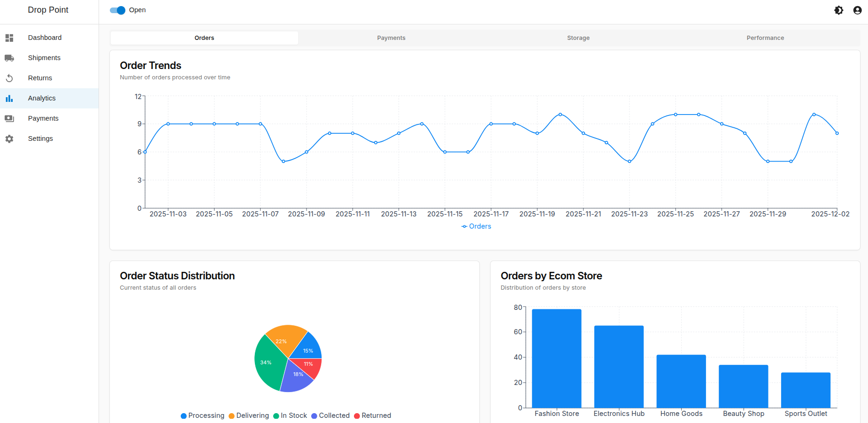Screen dimensions: 868x423
Task: Click the Analytics bar chart icon
Action: [9, 98]
